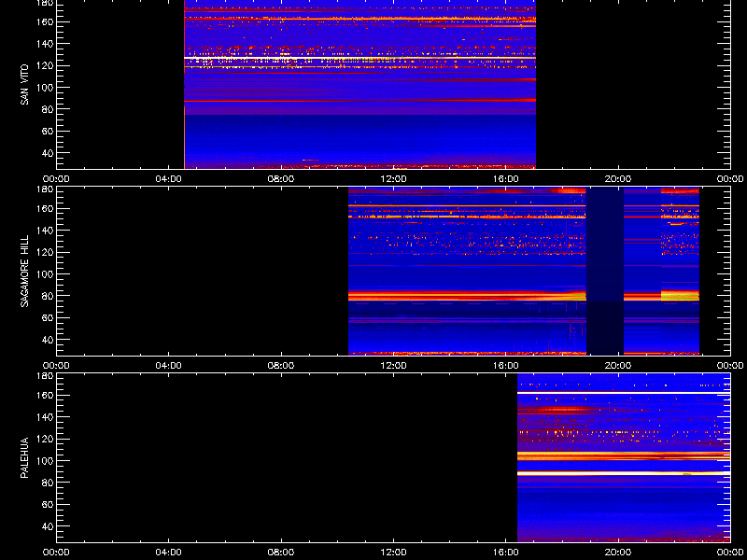Pick the 20:00 tick under Palehua plot
The width and height of the screenshot is (747, 560).
tap(618, 553)
